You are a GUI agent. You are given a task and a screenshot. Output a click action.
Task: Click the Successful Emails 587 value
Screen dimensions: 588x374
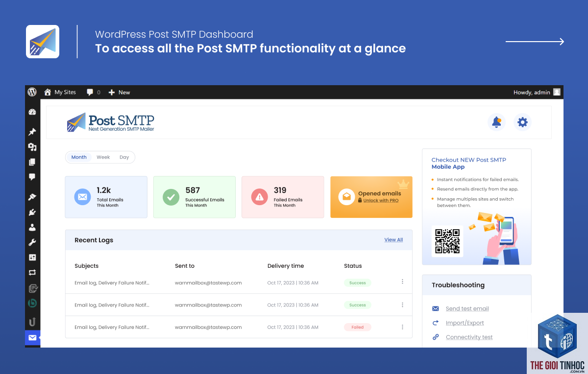(x=193, y=190)
